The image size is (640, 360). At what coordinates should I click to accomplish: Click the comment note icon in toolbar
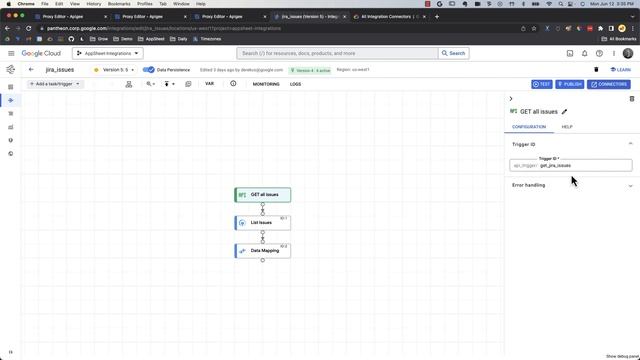point(188,84)
